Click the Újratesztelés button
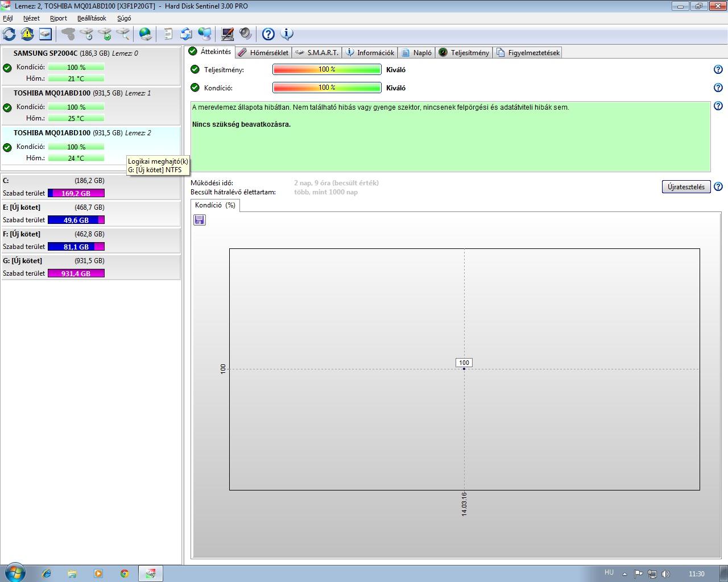 click(686, 186)
